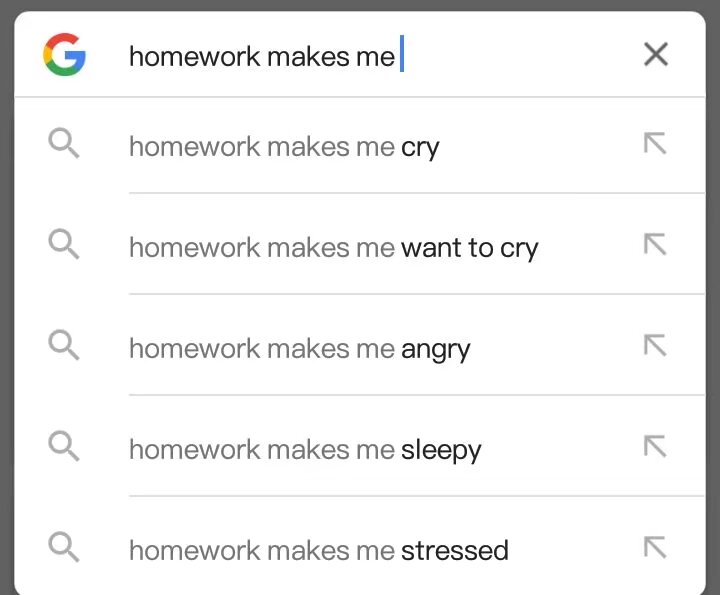Click the bold word "stressed"
Screen dimensions: 720x595
pyautogui.click(x=455, y=550)
